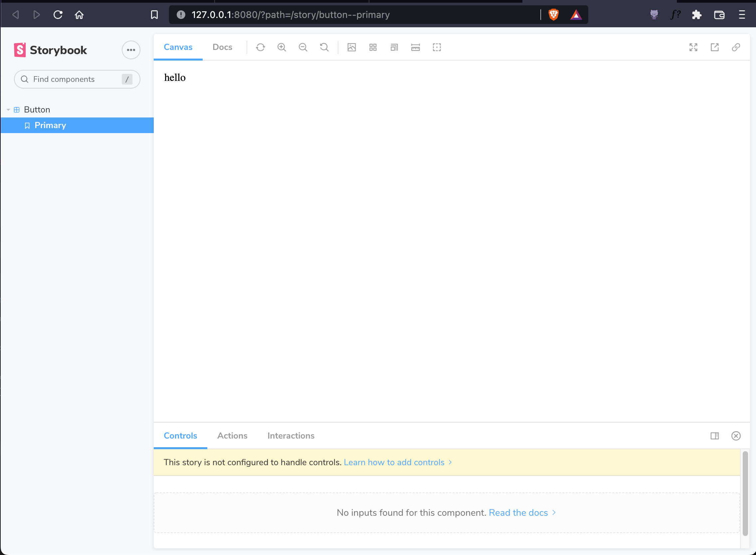Toggle the addon panel position
Image resolution: width=756 pixels, height=555 pixels.
(x=714, y=436)
